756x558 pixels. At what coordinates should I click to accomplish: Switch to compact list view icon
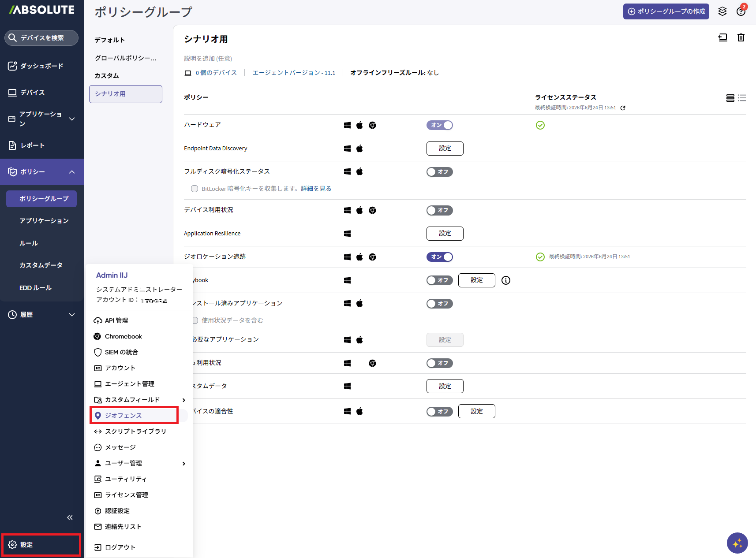[x=742, y=98]
